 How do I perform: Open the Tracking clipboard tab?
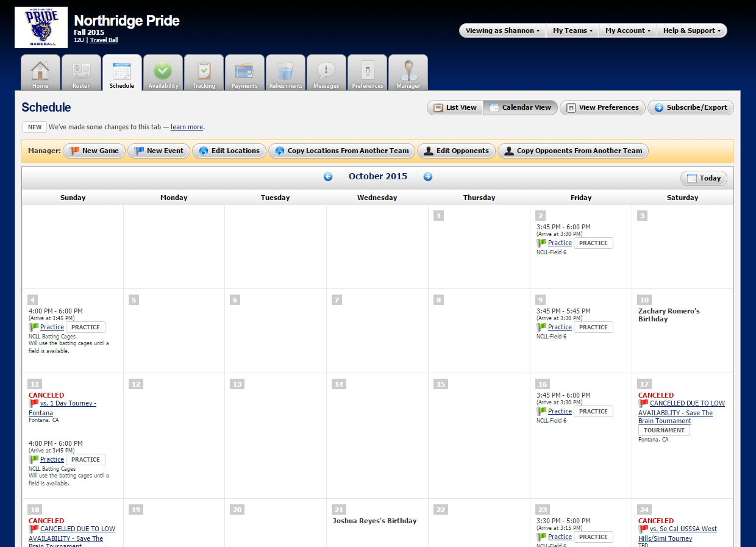[x=204, y=73]
